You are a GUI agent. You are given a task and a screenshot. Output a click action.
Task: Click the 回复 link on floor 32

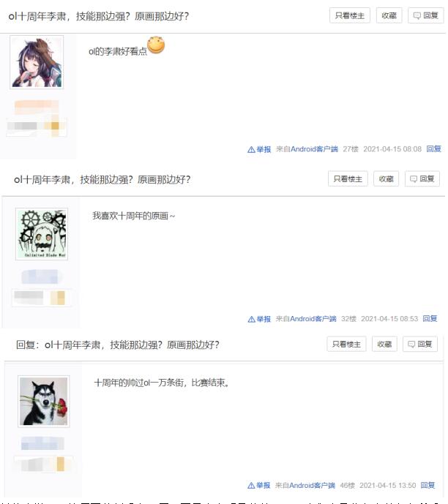click(430, 318)
